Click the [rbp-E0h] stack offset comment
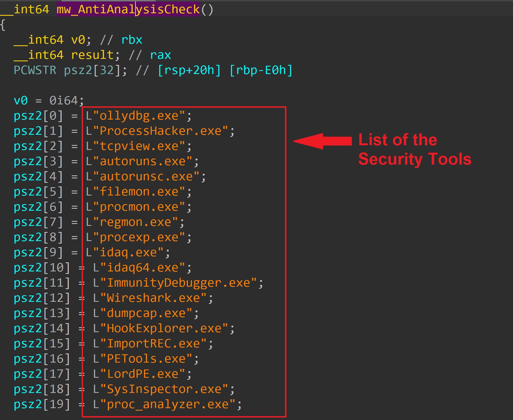 pyautogui.click(x=261, y=70)
